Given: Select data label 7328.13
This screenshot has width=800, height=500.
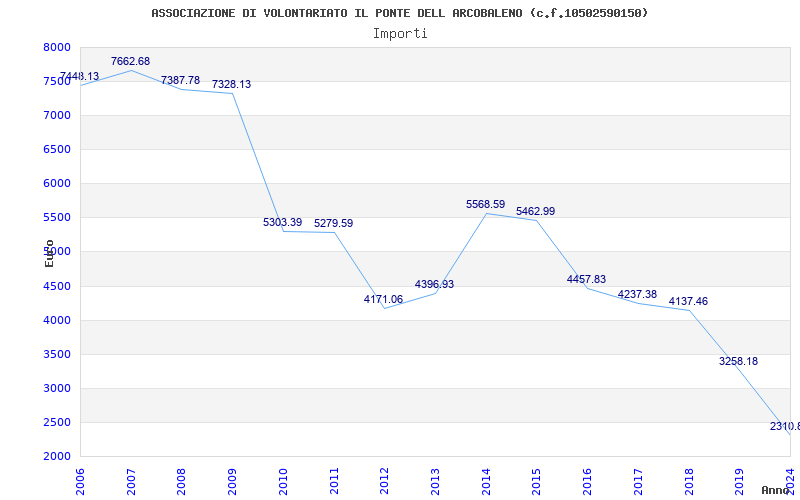Looking at the screenshot, I should tap(232, 84).
